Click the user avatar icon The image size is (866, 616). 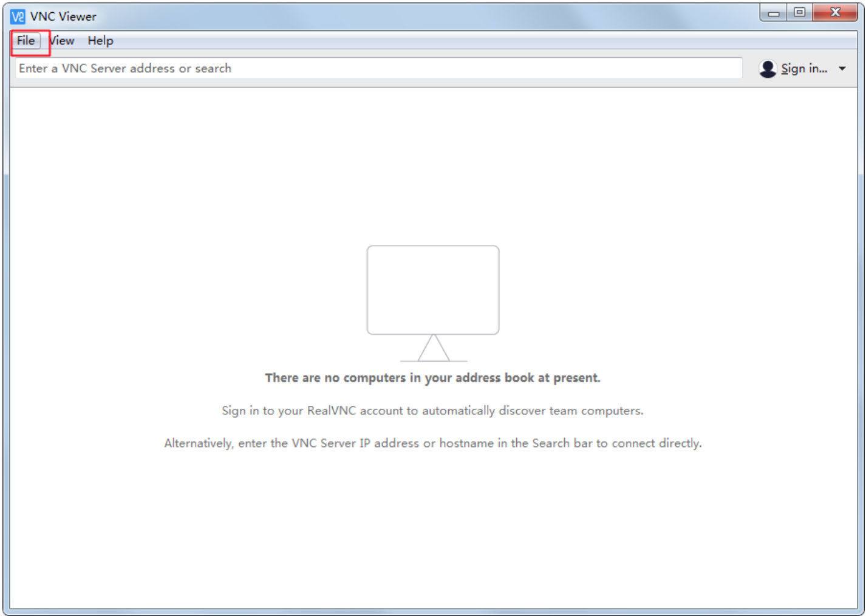point(768,69)
